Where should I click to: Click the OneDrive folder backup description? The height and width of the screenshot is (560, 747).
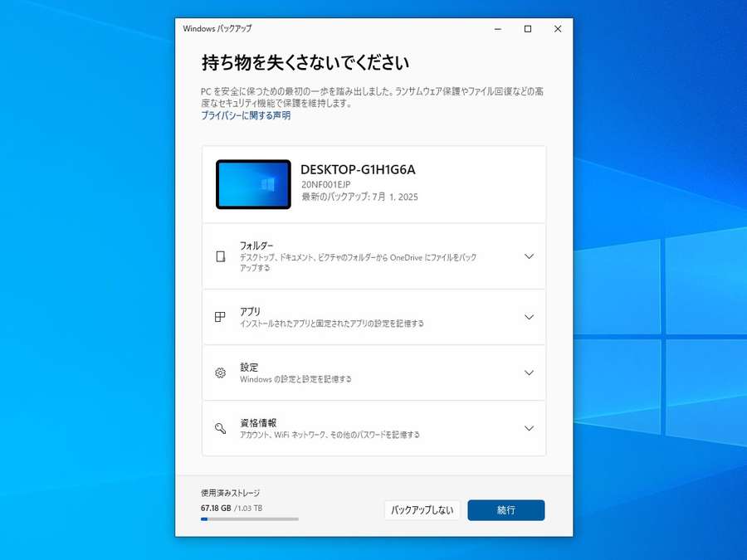tap(358, 262)
